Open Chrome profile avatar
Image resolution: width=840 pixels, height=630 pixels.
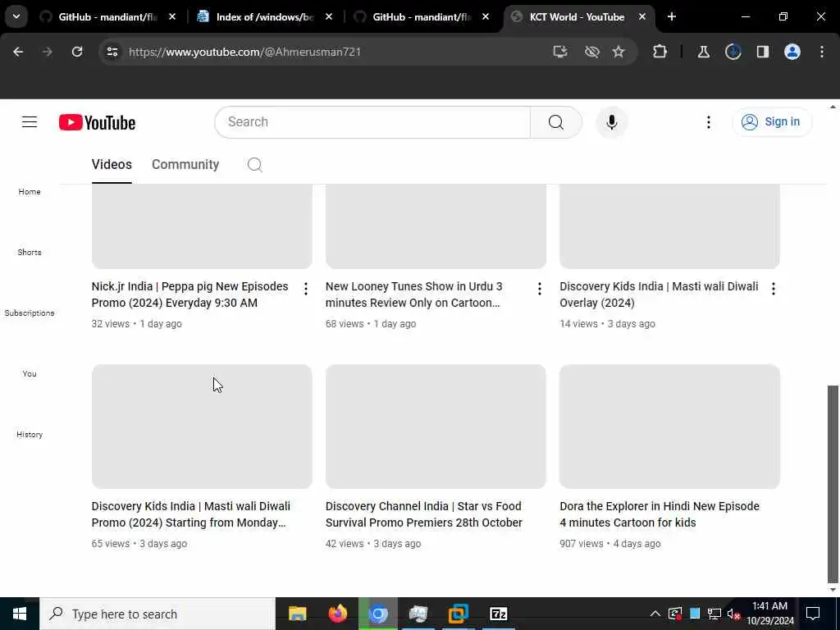tap(792, 52)
